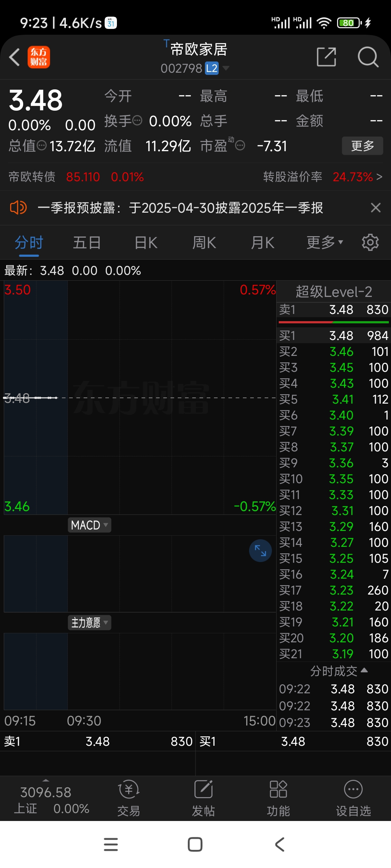The width and height of the screenshot is (391, 868).
Task: Open the 一季报预披露 notice text
Action: pyautogui.click(x=180, y=208)
